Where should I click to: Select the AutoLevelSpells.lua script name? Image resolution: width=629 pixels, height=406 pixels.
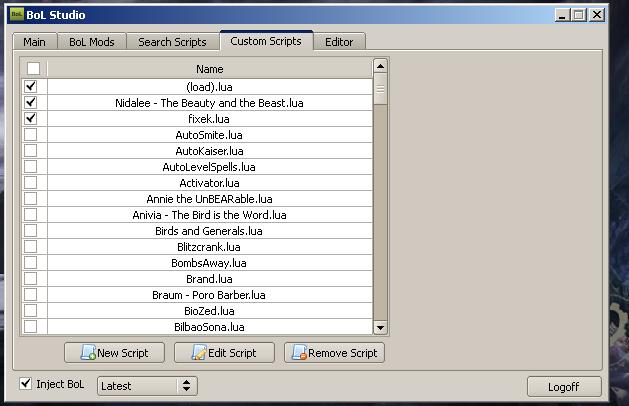[209, 167]
